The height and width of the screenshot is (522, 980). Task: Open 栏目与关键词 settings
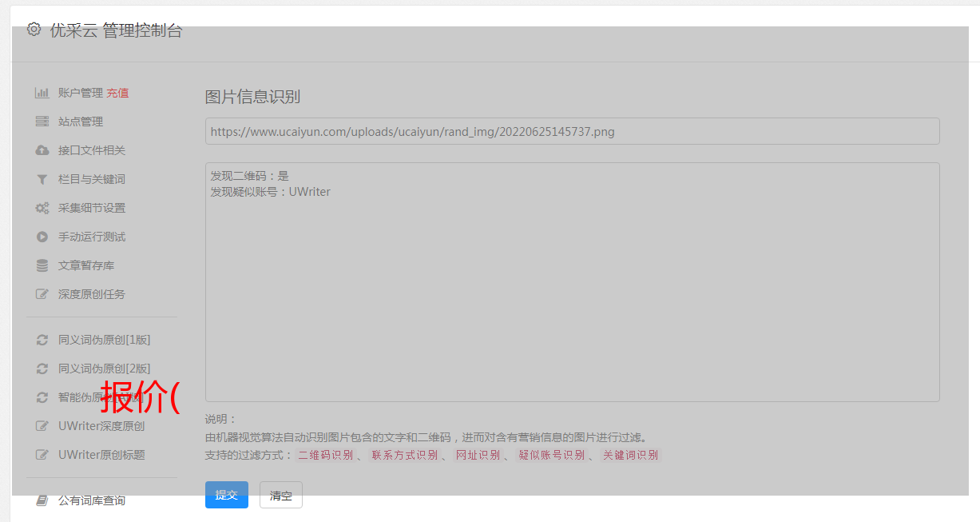click(x=92, y=179)
